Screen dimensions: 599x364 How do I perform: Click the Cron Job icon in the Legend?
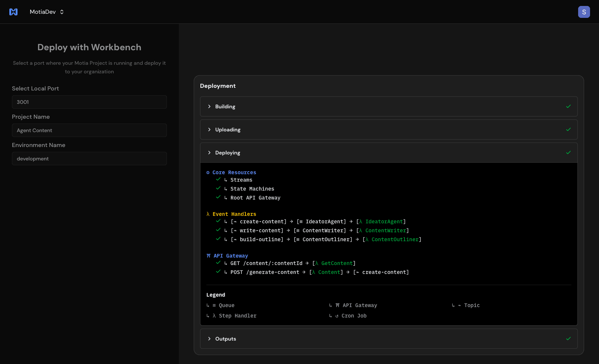[x=336, y=316]
